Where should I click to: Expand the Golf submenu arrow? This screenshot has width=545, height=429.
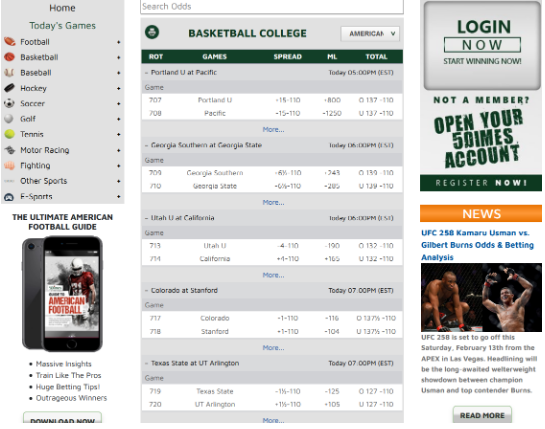click(119, 119)
